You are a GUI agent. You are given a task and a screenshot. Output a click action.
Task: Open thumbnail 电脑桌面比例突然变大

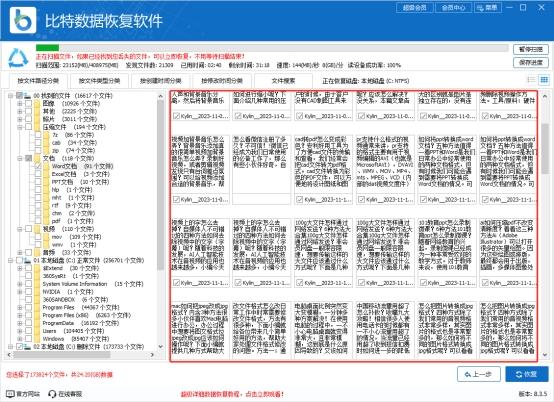tap(323, 329)
